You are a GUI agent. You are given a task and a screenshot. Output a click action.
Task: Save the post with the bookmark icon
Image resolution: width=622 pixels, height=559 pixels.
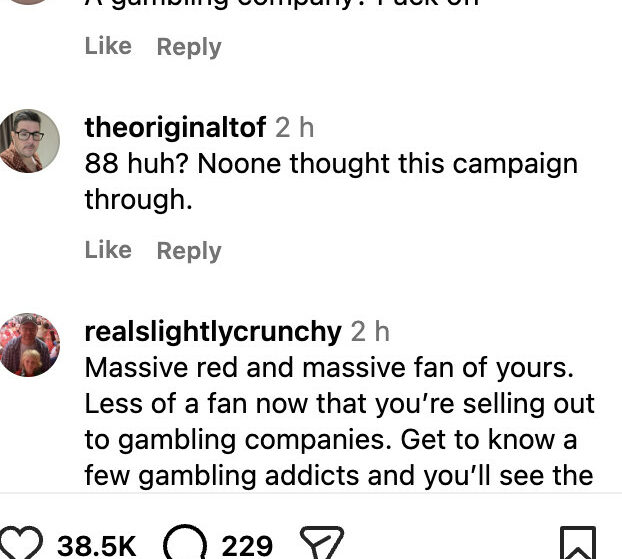pyautogui.click(x=577, y=543)
